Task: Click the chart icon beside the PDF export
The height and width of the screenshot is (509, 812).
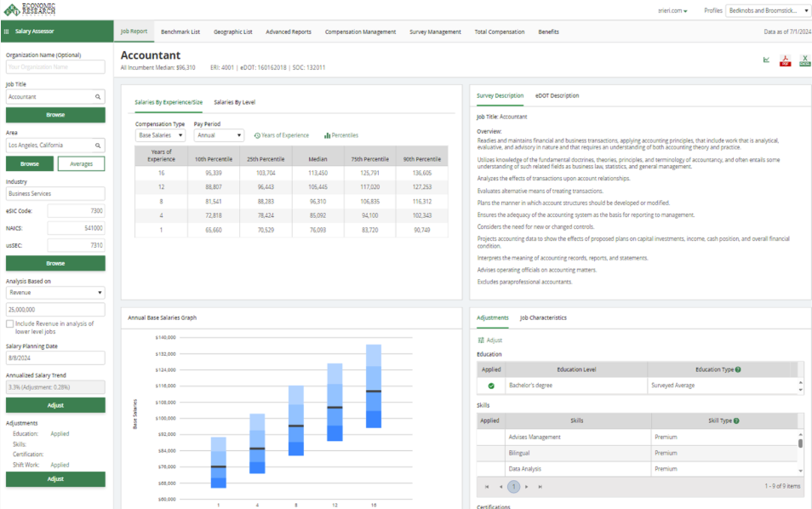Action: (x=766, y=60)
